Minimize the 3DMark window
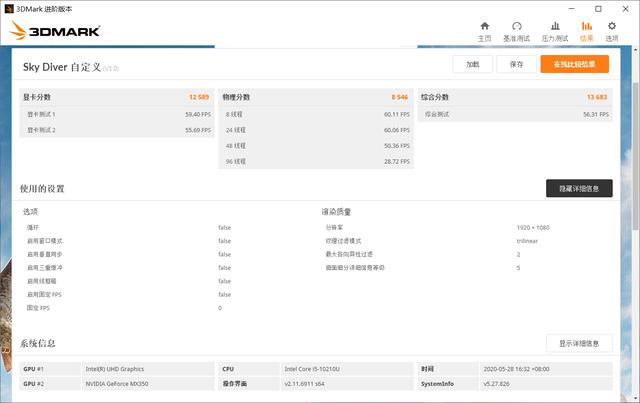The width and height of the screenshot is (640, 403). click(x=571, y=9)
